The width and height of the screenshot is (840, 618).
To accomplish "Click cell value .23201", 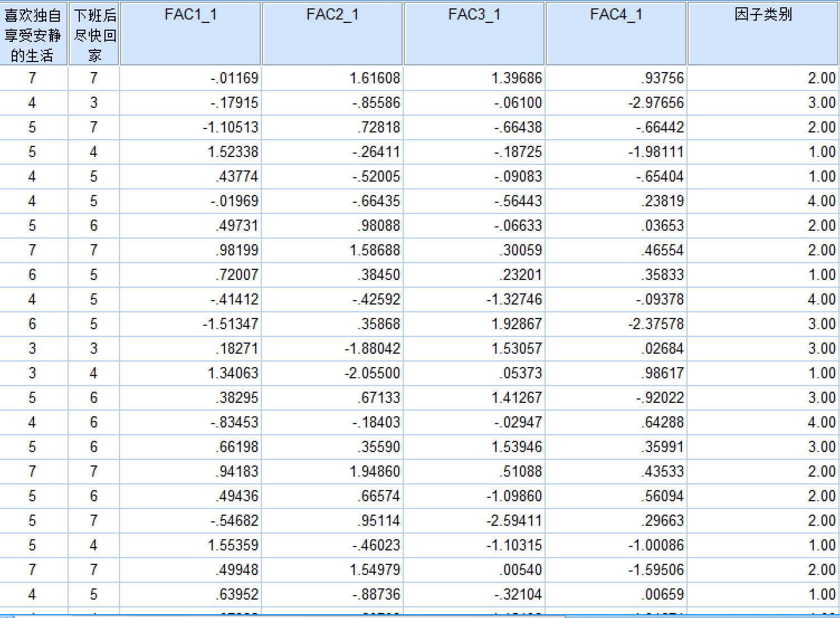I will (x=521, y=275).
